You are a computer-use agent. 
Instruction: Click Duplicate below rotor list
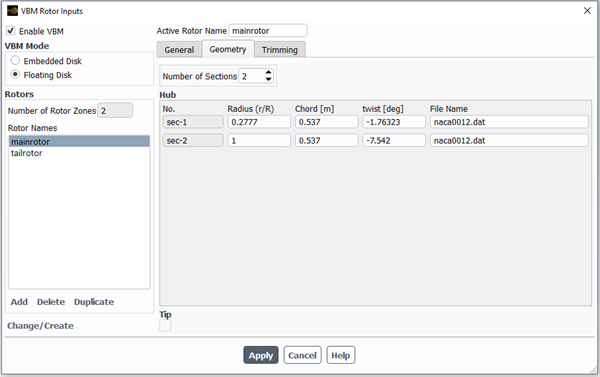(94, 302)
